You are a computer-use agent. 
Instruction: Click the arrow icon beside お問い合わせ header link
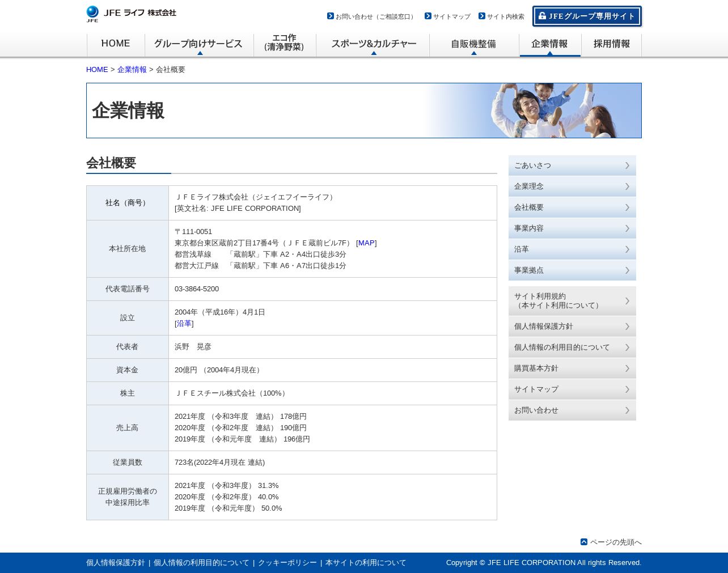coord(331,16)
